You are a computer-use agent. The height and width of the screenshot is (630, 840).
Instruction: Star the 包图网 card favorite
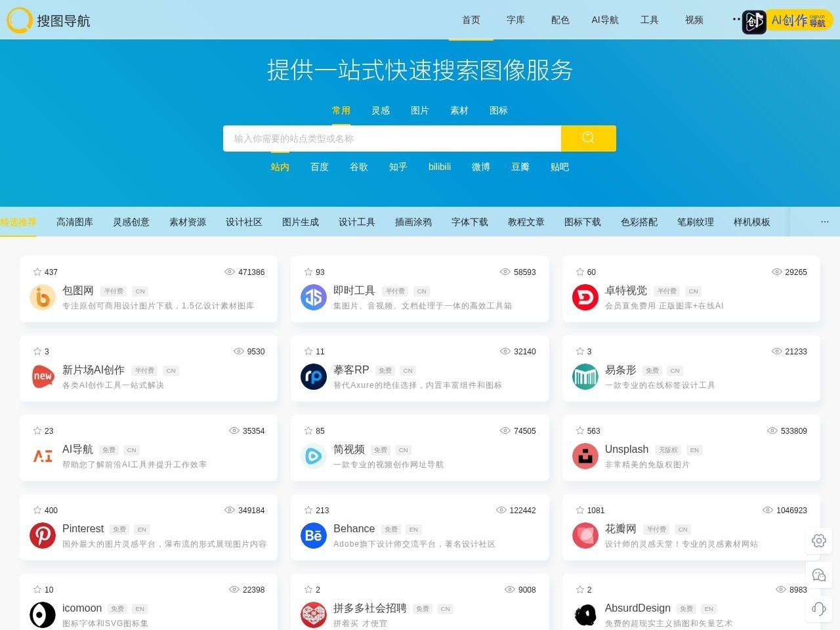point(37,272)
